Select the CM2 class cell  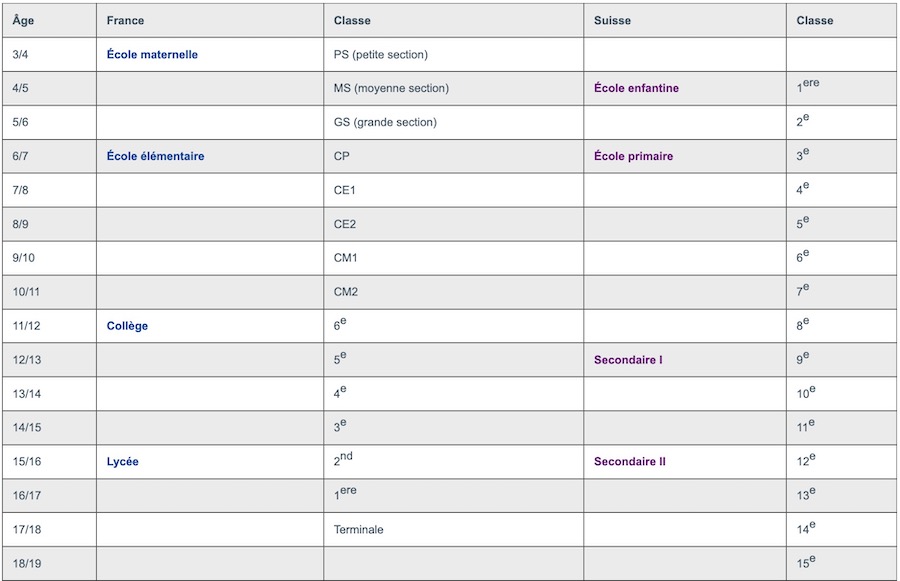[346, 292]
